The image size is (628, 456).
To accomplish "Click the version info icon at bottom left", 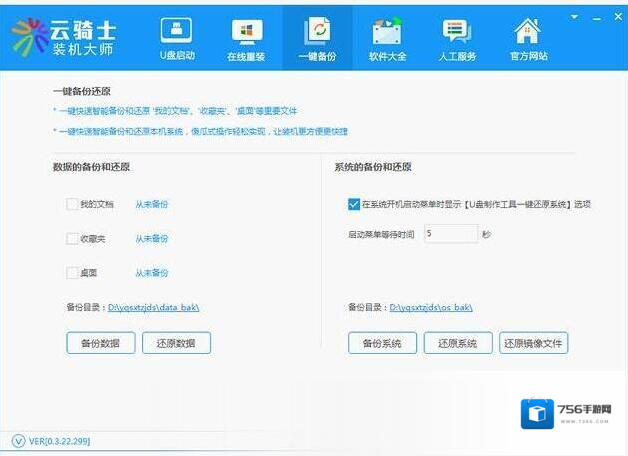I will pos(18,441).
